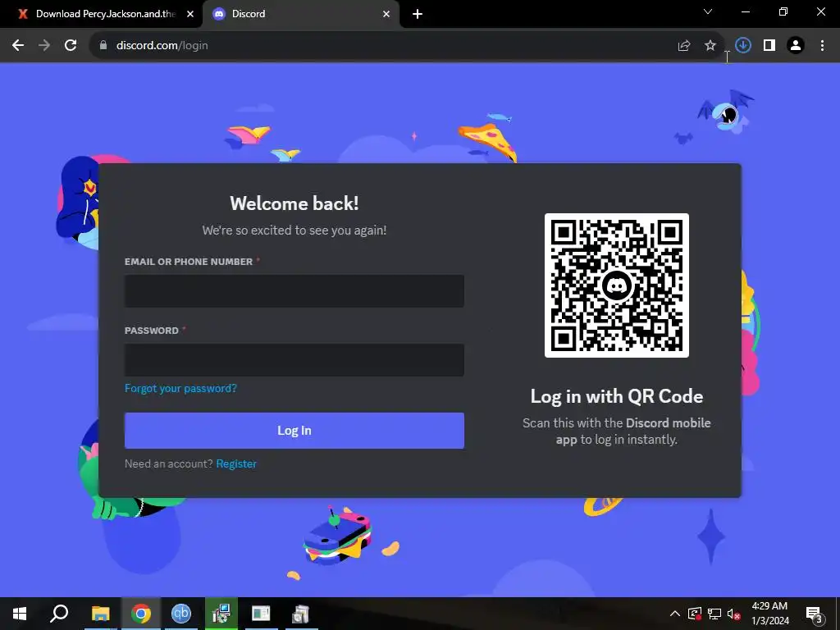
Task: Reload the Discord login page
Action: pos(71,46)
